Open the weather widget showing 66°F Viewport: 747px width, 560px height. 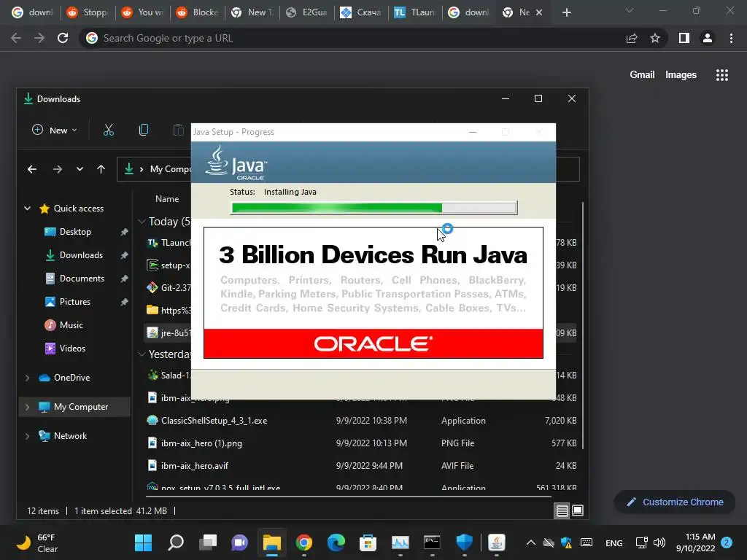tap(37, 542)
